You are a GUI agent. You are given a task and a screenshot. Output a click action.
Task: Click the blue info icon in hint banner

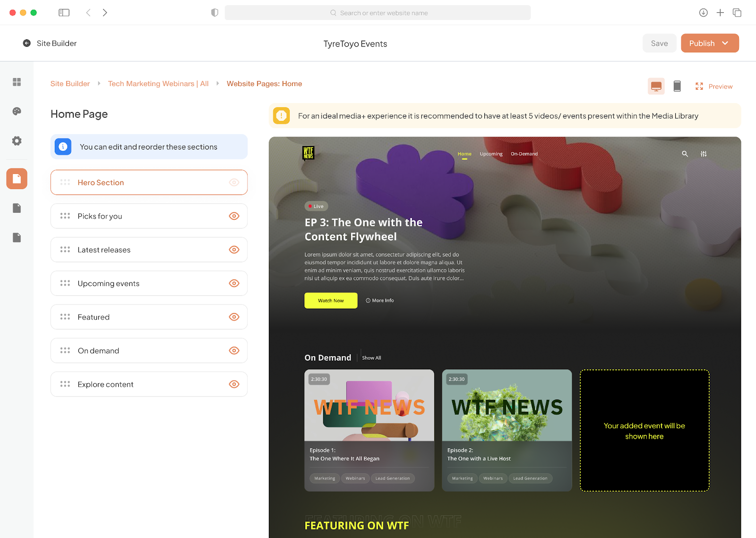tap(63, 147)
